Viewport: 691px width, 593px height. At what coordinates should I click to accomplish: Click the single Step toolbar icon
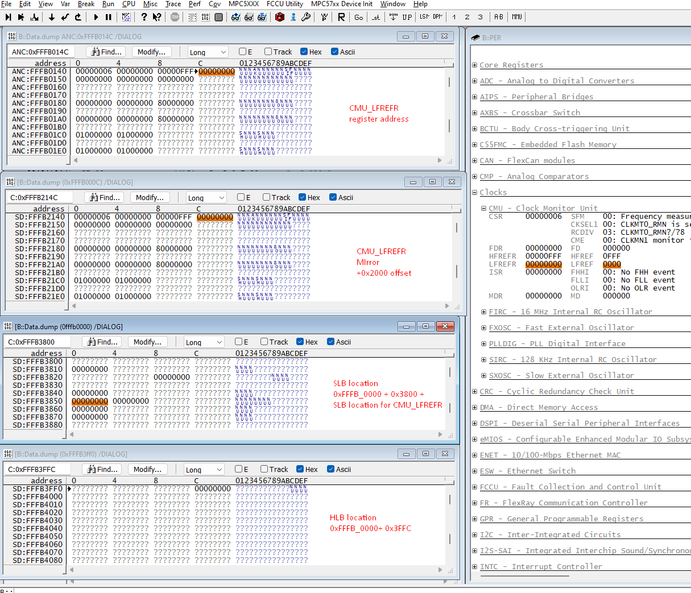click(x=8, y=17)
